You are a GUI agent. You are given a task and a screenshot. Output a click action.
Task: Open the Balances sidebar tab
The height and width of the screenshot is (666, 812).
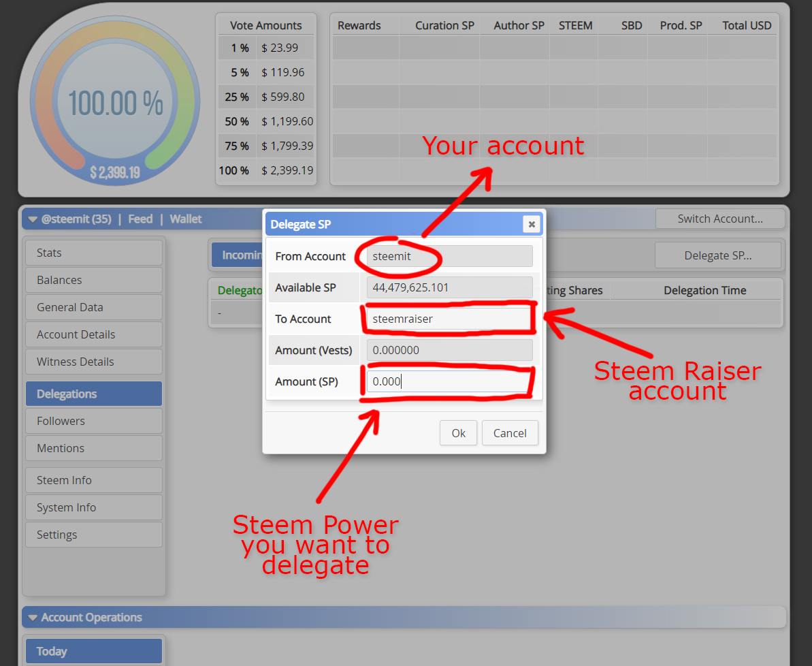coord(94,280)
